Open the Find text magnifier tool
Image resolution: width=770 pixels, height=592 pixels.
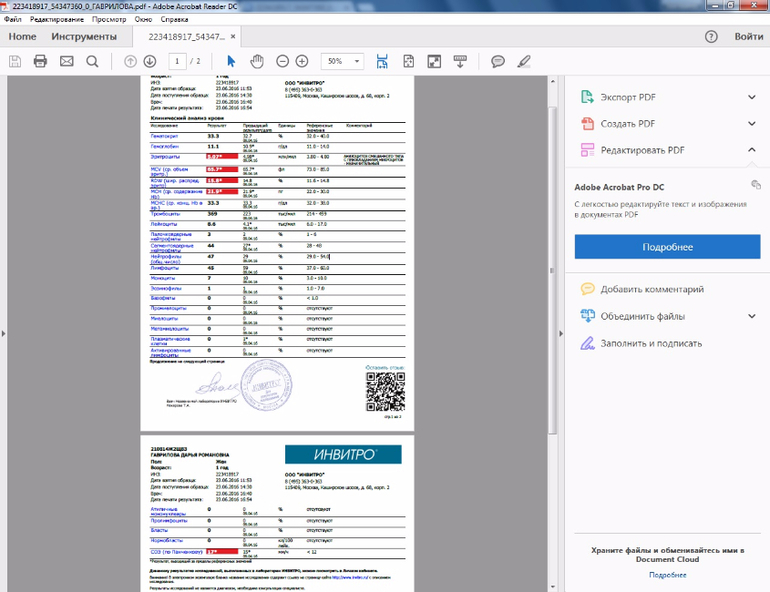(92, 61)
